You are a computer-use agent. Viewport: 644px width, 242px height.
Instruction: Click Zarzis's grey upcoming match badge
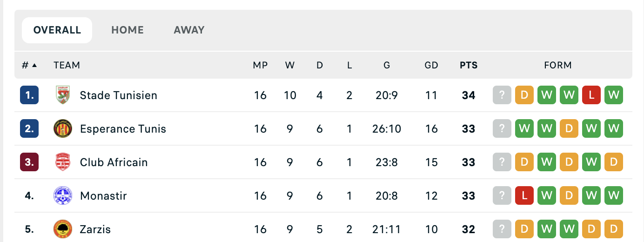point(502,229)
